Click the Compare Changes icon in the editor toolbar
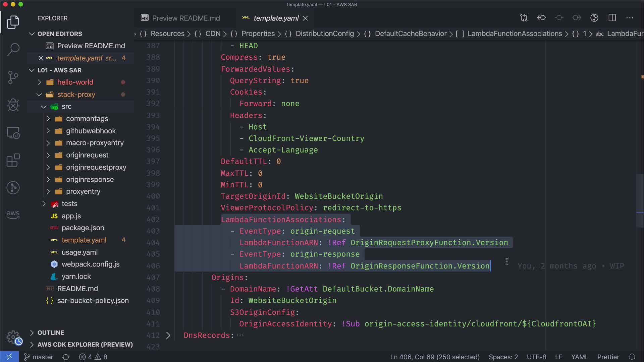The width and height of the screenshot is (644, 362). [524, 18]
